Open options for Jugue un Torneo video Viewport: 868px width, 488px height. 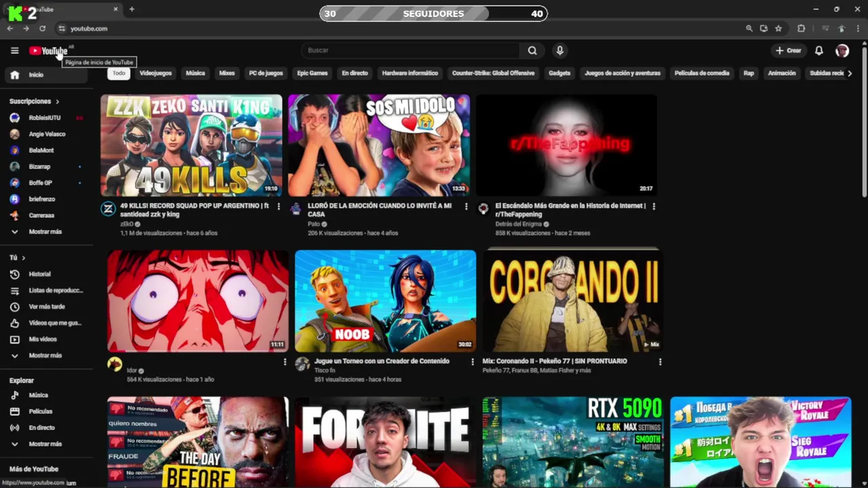point(473,362)
